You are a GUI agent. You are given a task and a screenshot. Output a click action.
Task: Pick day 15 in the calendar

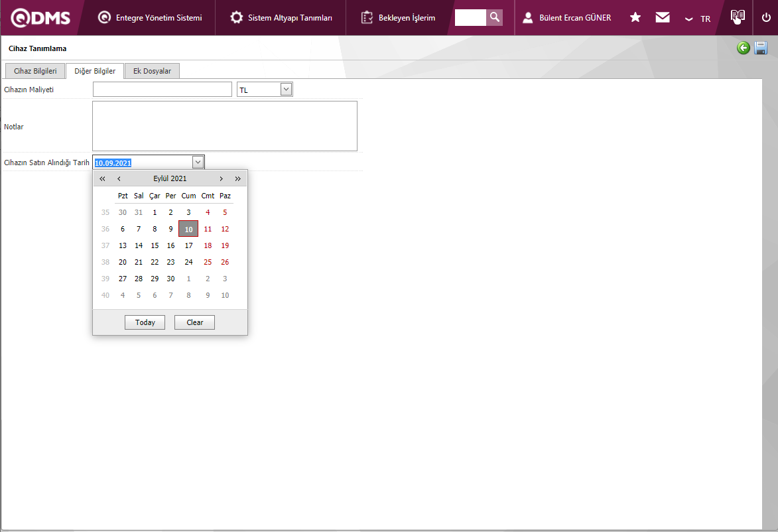(155, 245)
